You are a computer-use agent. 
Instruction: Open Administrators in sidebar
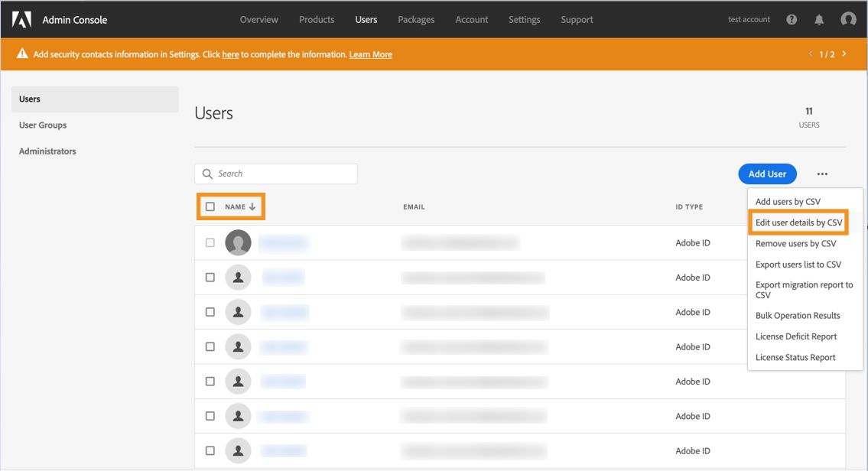click(x=47, y=151)
